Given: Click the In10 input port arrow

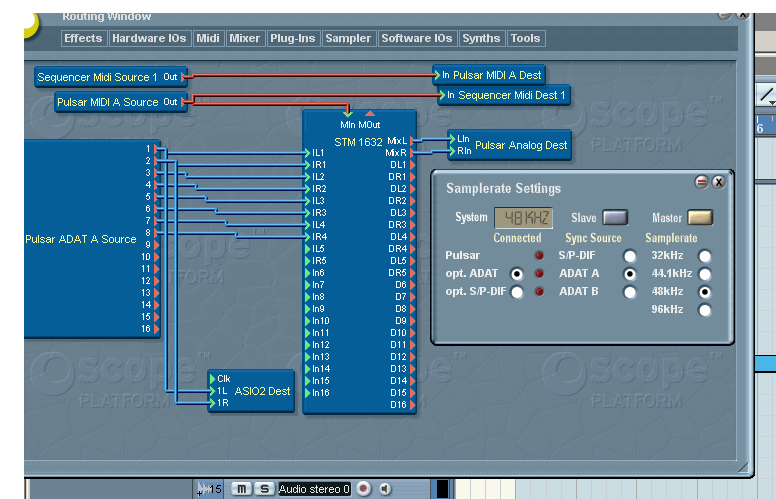Looking at the screenshot, I should 307,321.
